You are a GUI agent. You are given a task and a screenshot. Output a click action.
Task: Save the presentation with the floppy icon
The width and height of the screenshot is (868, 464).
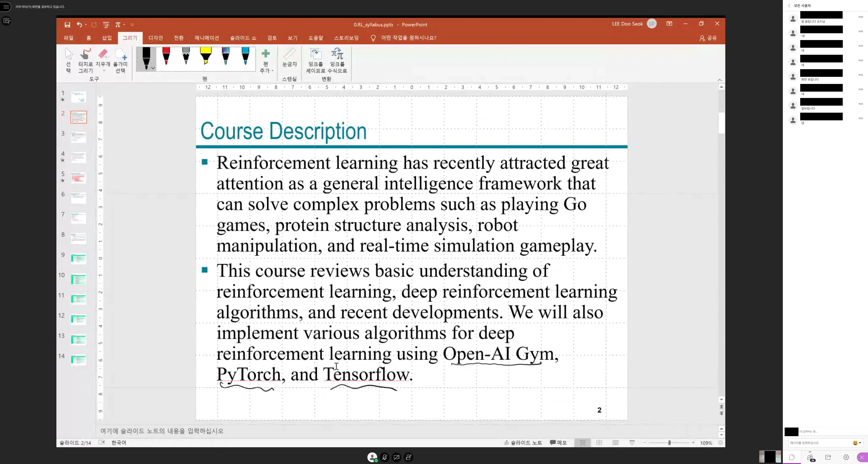pyautogui.click(x=68, y=25)
